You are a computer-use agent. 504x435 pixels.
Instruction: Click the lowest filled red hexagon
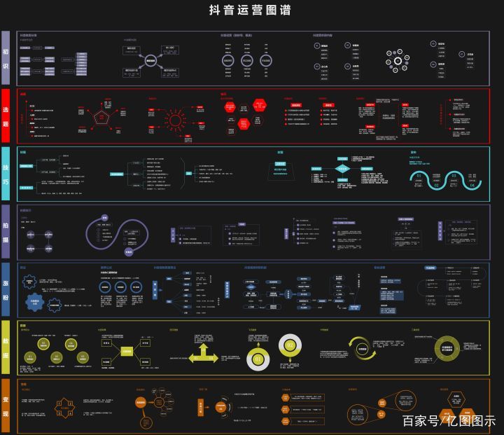click(x=244, y=123)
